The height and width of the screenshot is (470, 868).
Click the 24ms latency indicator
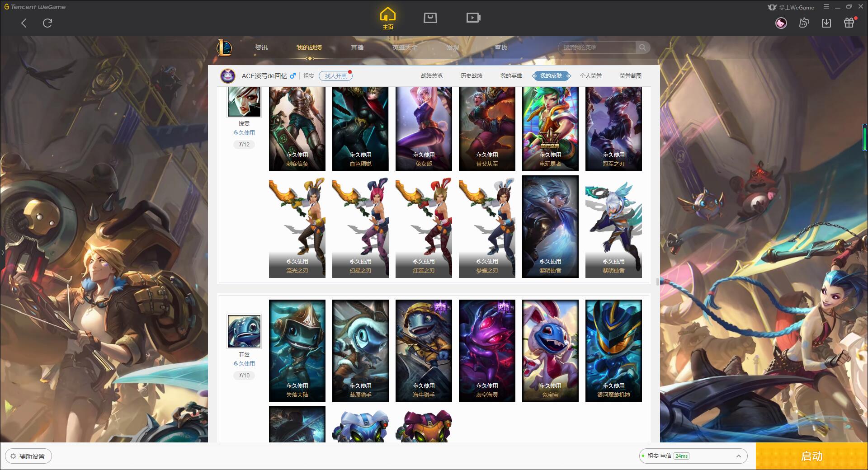681,456
